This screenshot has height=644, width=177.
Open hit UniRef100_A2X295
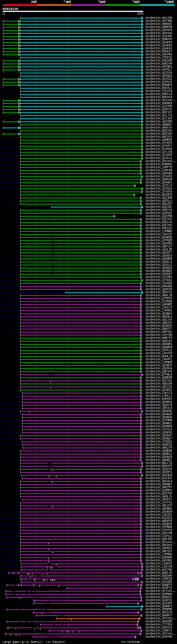click(159, 106)
